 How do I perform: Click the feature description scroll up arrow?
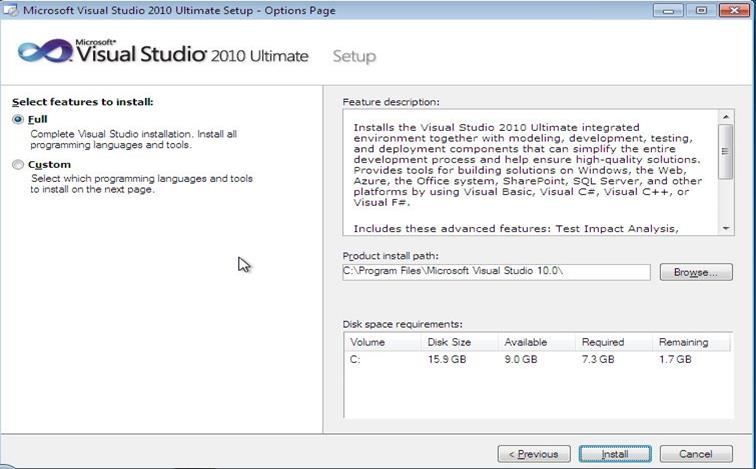[x=726, y=117]
